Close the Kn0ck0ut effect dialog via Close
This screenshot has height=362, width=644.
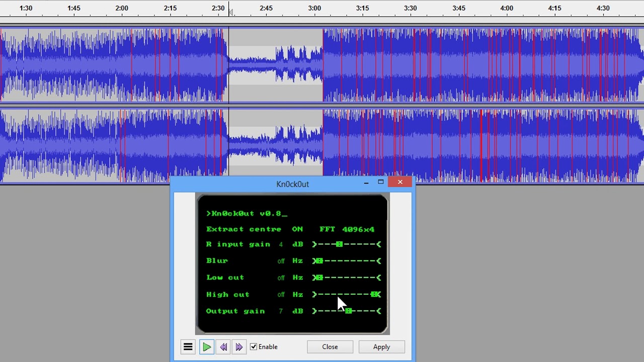[x=330, y=347]
